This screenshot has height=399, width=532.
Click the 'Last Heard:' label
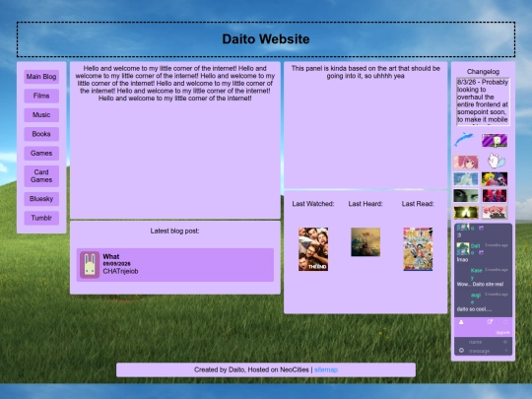[x=366, y=204]
